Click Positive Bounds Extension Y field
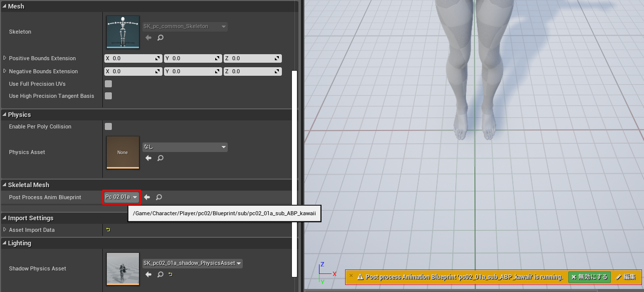The width and height of the screenshot is (644, 292). (193, 58)
